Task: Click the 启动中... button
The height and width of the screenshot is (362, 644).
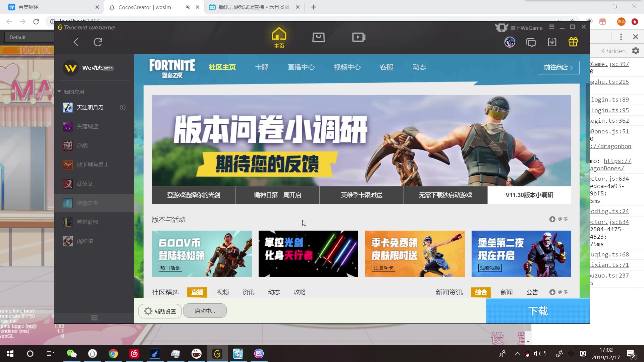Action: (205, 311)
